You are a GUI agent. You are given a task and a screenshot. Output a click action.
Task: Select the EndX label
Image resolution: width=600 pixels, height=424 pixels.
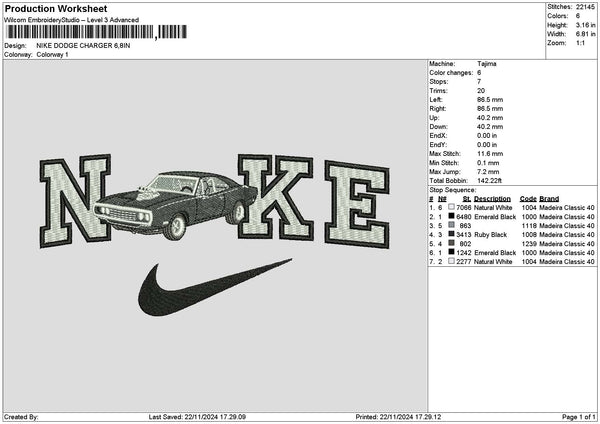coord(438,136)
